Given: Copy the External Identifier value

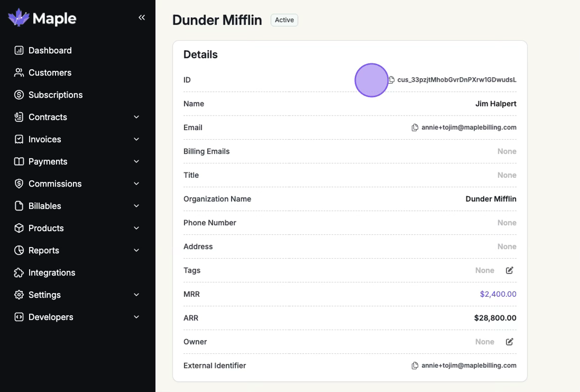Looking at the screenshot, I should (x=415, y=366).
